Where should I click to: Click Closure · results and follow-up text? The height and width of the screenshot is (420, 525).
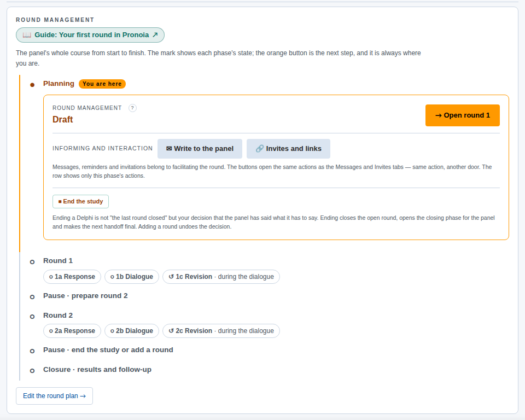[97, 370]
